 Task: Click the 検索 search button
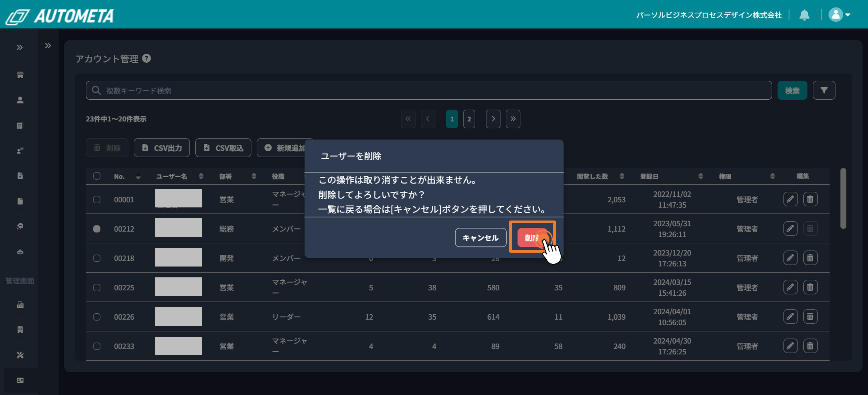(x=792, y=90)
